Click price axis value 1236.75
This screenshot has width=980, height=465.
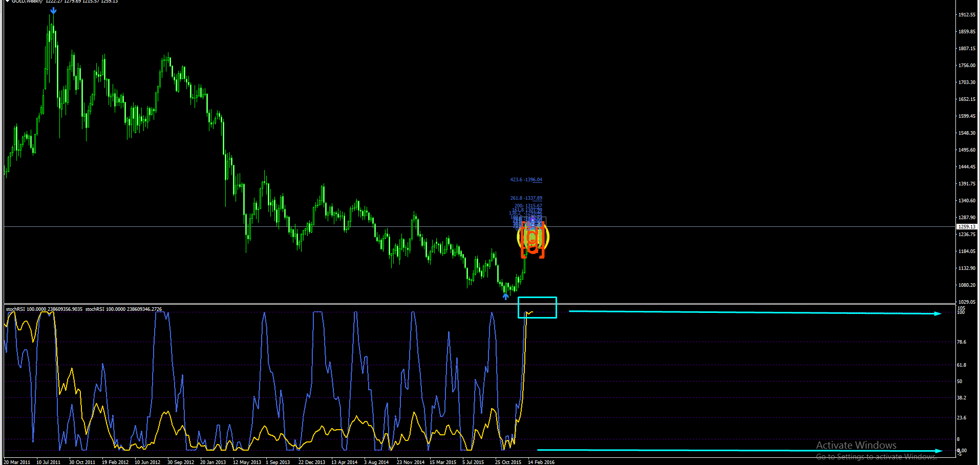967,235
